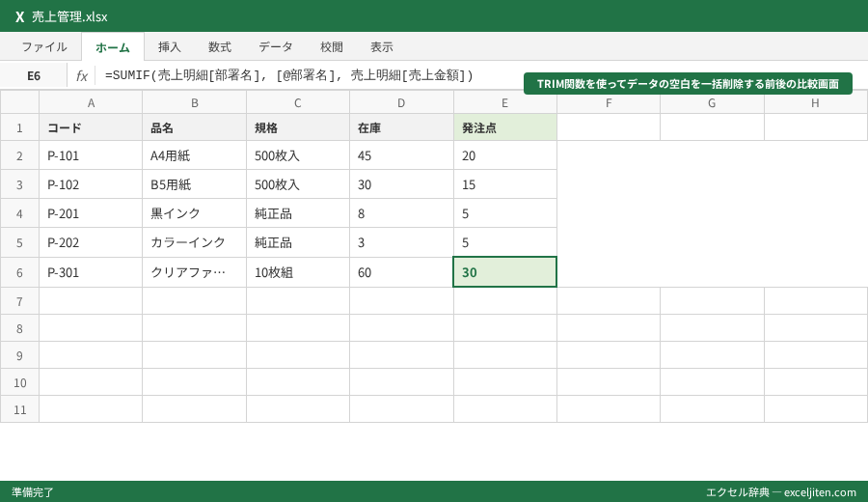Click the name box showing E6
This screenshot has width=868, height=502.
34,75
